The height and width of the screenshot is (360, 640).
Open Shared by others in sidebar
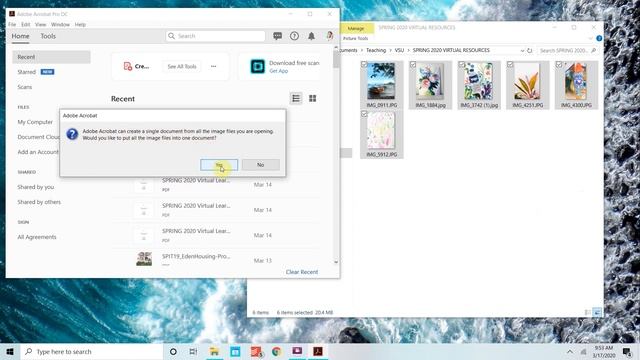[39, 202]
